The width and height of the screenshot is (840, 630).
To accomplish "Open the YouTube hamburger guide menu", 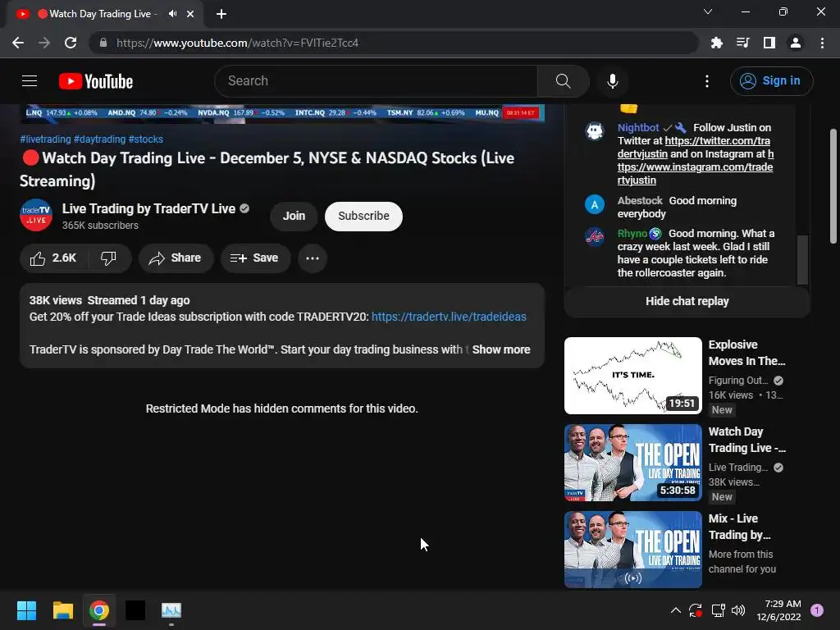I will point(30,81).
